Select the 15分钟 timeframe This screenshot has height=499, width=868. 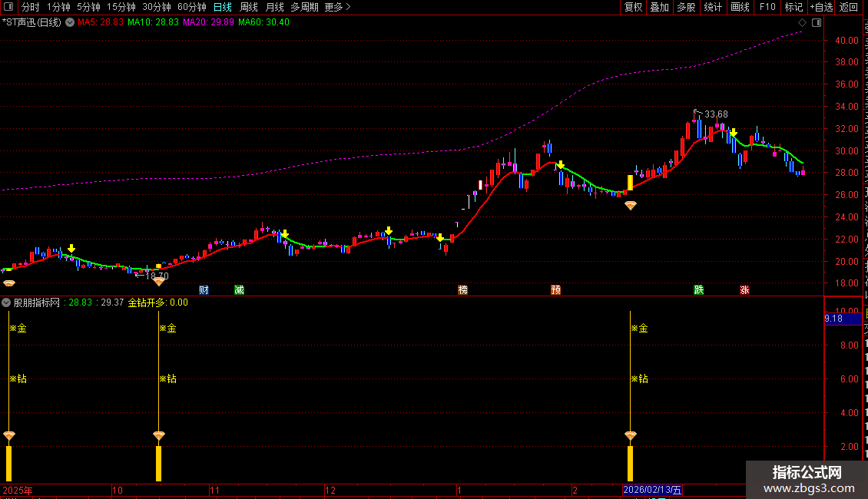121,7
